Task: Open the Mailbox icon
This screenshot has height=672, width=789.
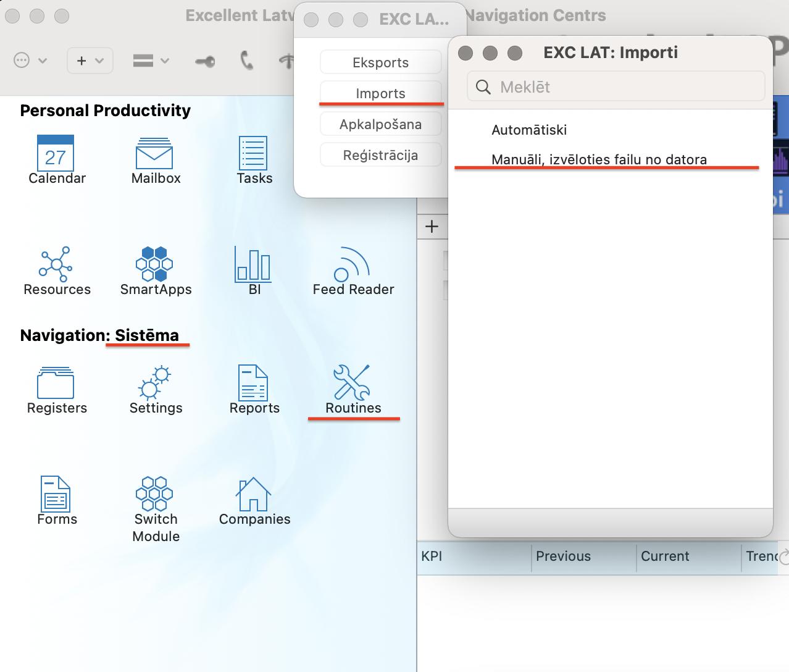Action: coord(154,154)
